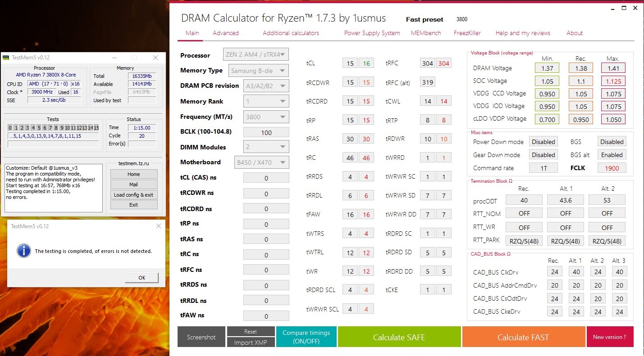The height and width of the screenshot is (356, 644).
Task: Switch to the About tab
Action: (x=575, y=33)
